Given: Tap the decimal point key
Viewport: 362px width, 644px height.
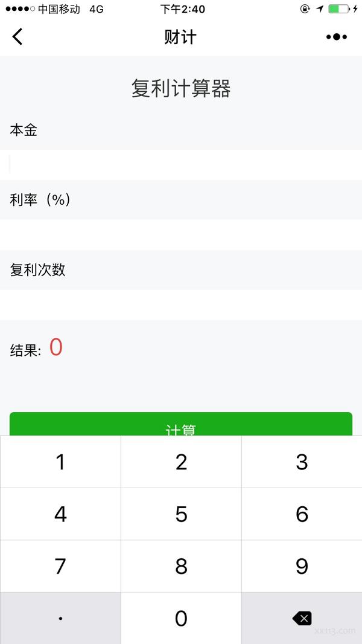Looking at the screenshot, I should tap(60, 618).
